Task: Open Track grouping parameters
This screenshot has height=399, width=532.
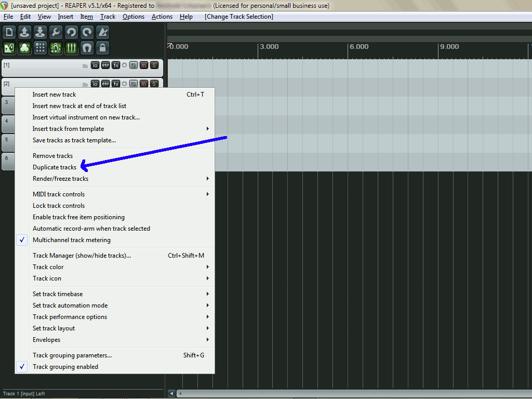Action: click(x=115, y=355)
